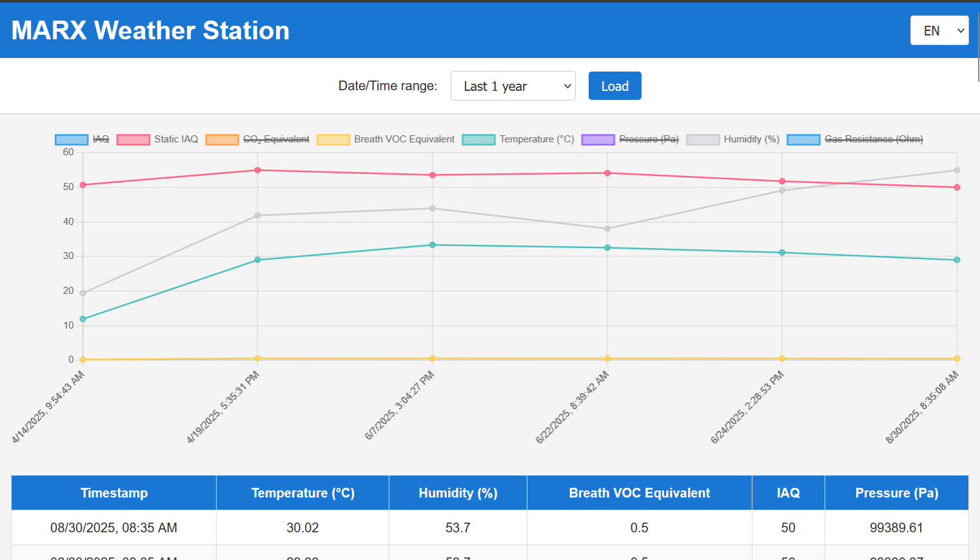Click the Breath VOC data point at 6/7/2025

point(433,358)
